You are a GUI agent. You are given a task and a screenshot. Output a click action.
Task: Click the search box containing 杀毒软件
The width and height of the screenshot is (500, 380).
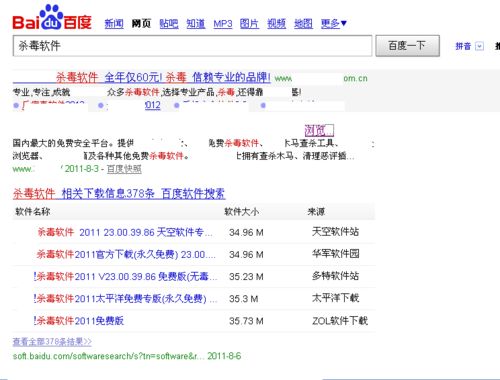tap(192, 46)
